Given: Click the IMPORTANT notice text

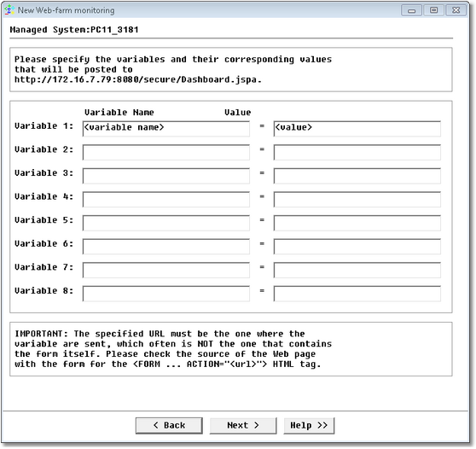Looking at the screenshot, I should click(173, 349).
